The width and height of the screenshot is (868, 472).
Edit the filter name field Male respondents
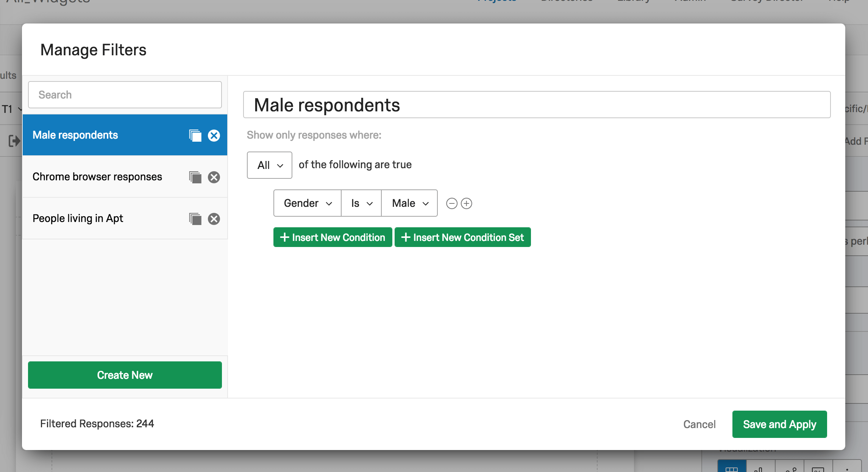click(537, 105)
